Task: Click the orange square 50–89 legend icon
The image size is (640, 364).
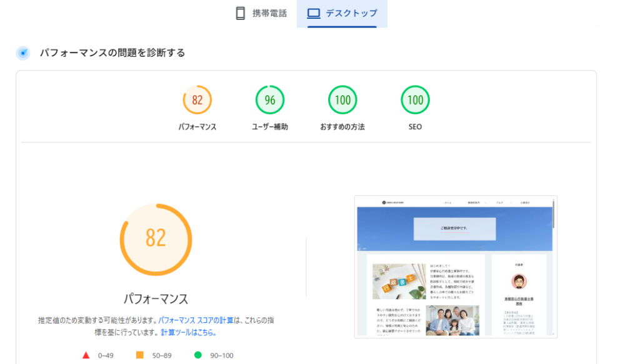Action: (x=139, y=355)
